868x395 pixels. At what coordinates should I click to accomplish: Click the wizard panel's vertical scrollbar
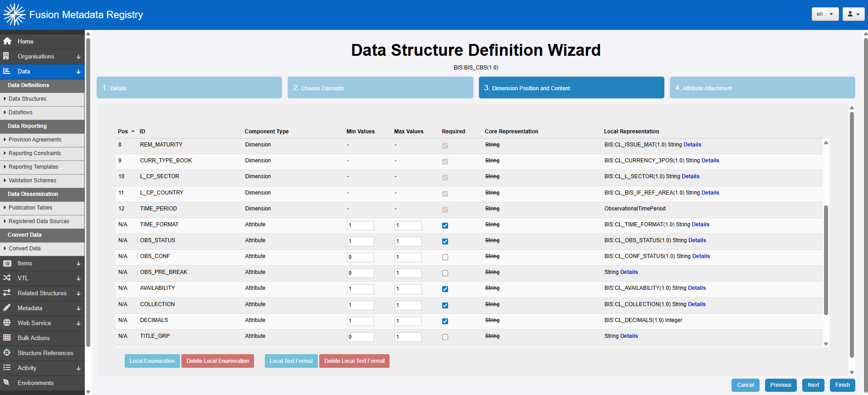click(852, 235)
